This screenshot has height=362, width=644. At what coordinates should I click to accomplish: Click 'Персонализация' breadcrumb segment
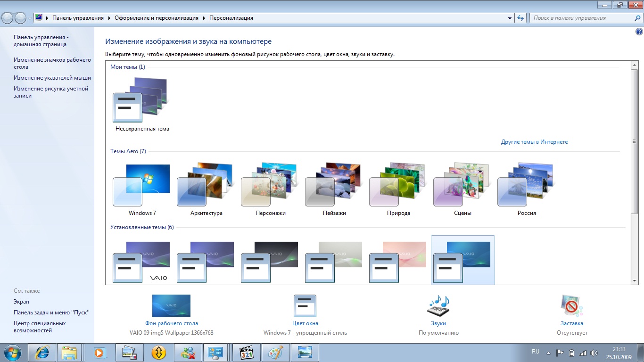(x=231, y=18)
